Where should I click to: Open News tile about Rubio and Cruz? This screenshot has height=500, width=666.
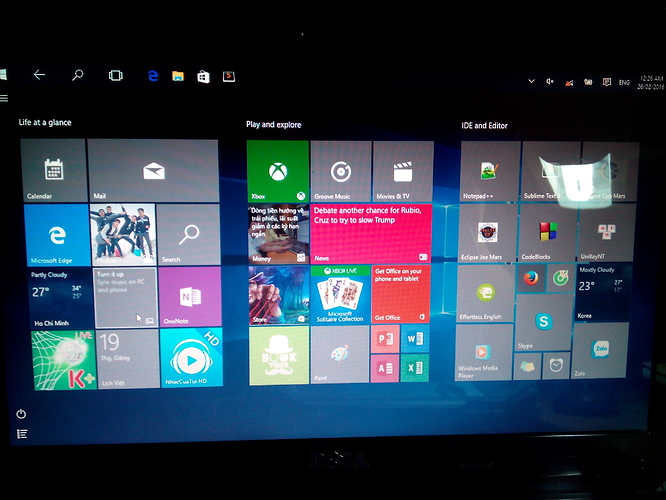pyautogui.click(x=371, y=234)
